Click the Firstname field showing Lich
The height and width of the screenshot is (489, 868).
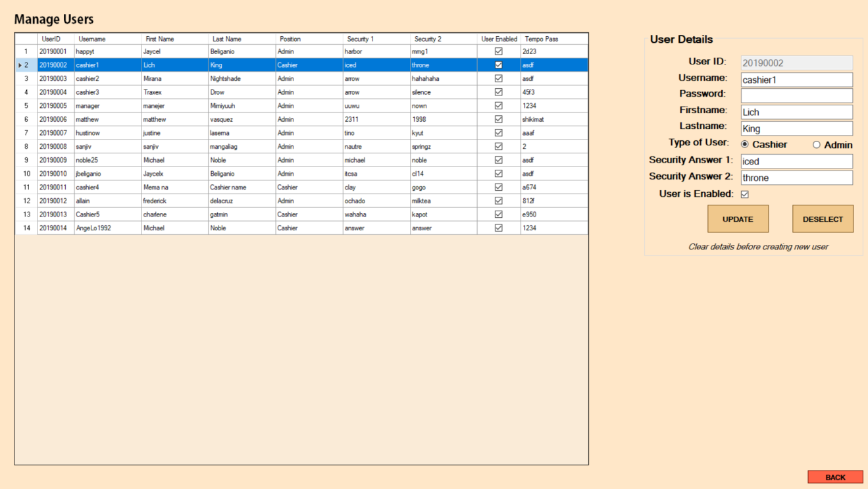(x=796, y=112)
